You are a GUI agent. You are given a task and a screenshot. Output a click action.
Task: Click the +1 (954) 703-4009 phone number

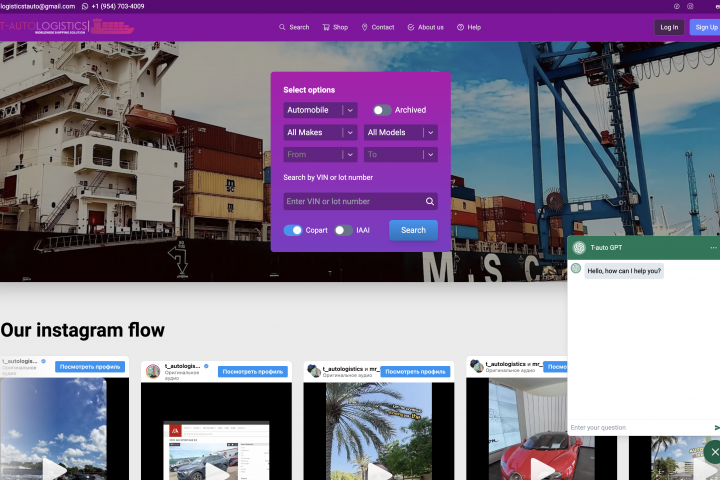(x=118, y=6)
